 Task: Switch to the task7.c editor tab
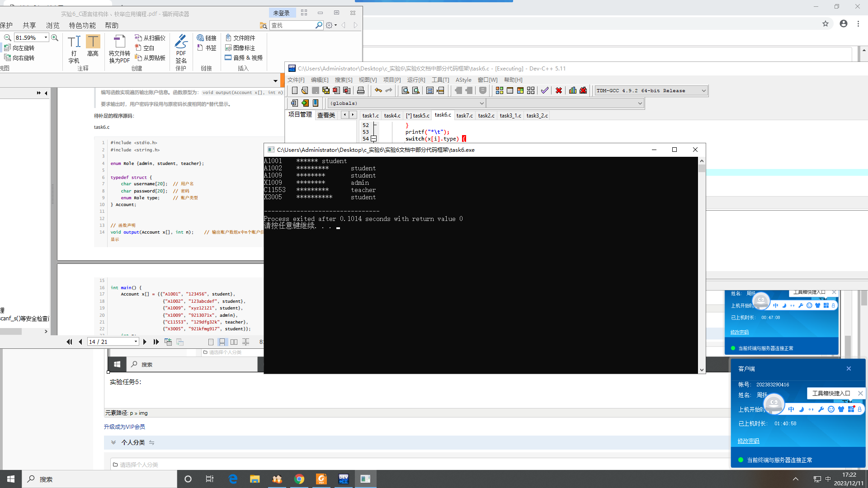[464, 116]
